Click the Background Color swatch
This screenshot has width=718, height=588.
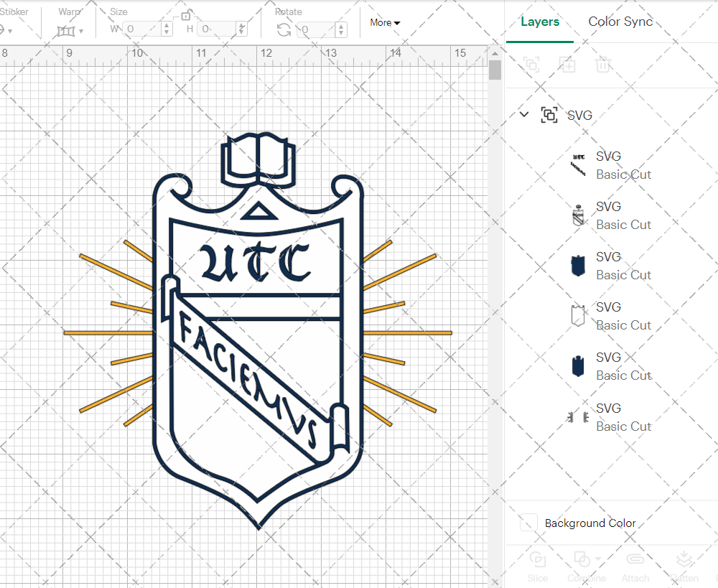(529, 523)
